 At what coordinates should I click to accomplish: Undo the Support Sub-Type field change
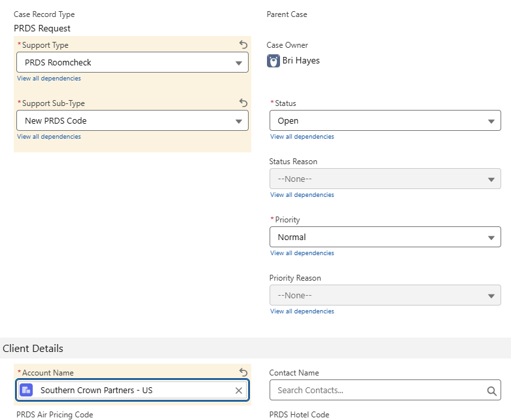[x=243, y=103]
